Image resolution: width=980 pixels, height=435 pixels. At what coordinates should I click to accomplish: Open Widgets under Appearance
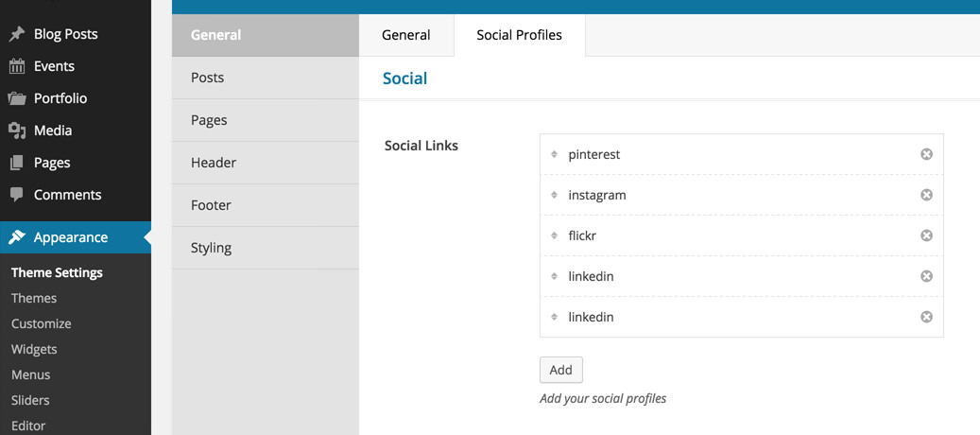34,349
